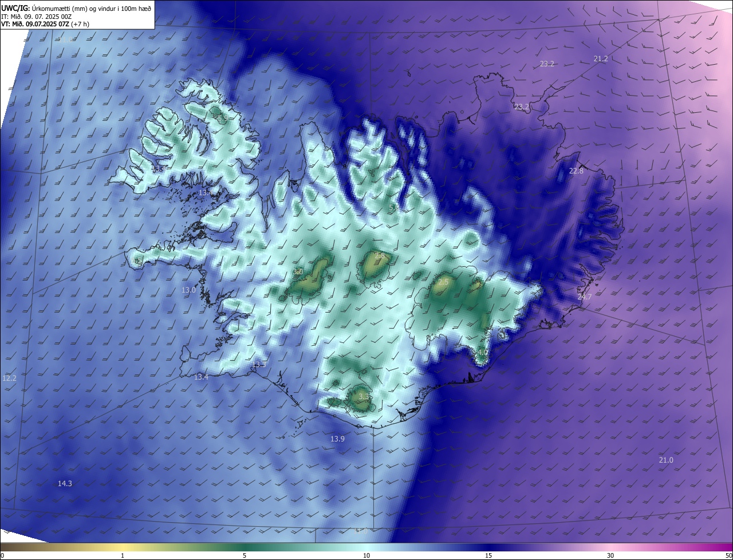Click the colorbar label 1
Viewport: 733px width, 560px height.
tap(123, 555)
